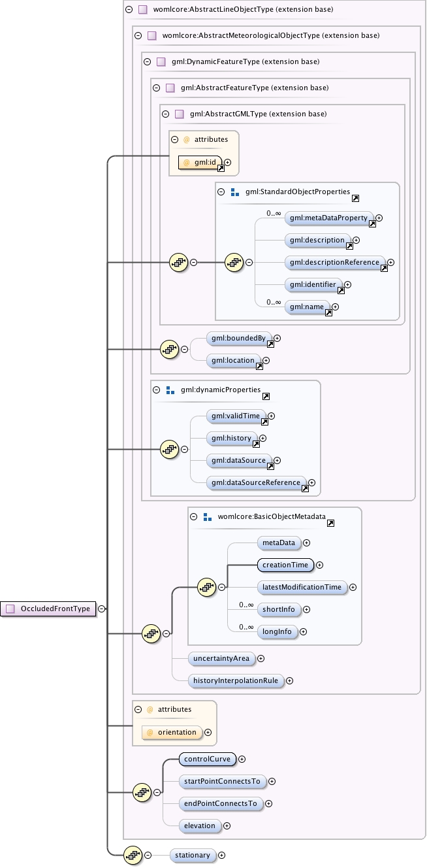Viewport: 427px width, 868px height.
Task: Collapse gml:AbstractFeatureType extension base
Action: coord(156,88)
